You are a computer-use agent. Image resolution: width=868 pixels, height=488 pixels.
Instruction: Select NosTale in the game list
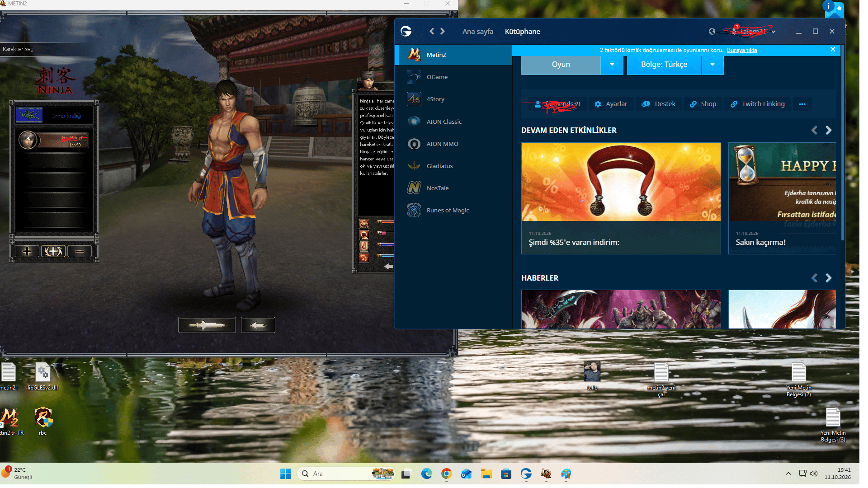[453, 188]
